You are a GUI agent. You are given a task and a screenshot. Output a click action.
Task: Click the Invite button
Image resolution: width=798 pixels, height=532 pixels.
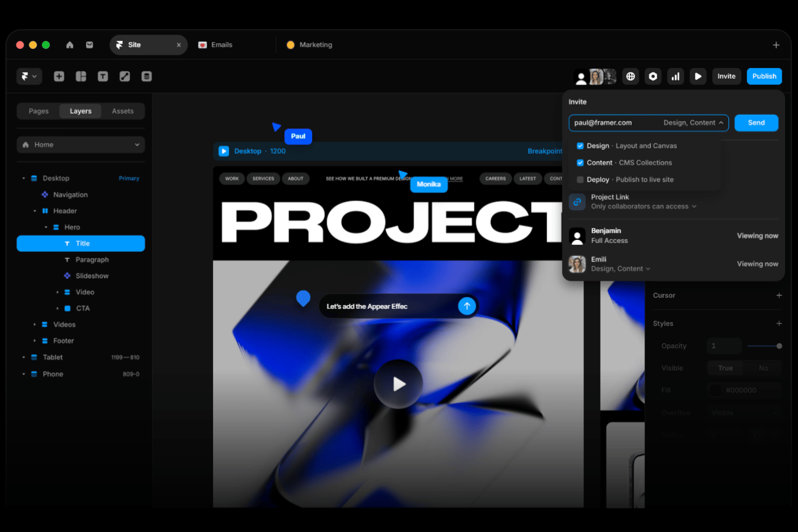pos(726,77)
